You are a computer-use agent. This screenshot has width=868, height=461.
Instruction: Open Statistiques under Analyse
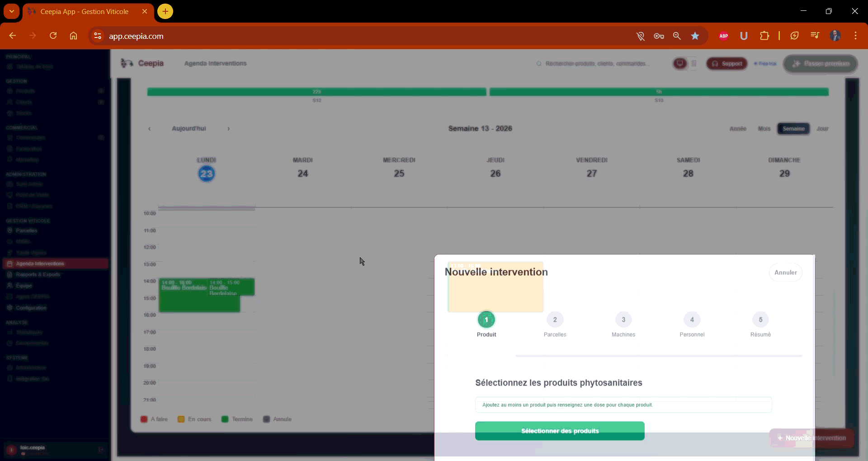pyautogui.click(x=28, y=332)
